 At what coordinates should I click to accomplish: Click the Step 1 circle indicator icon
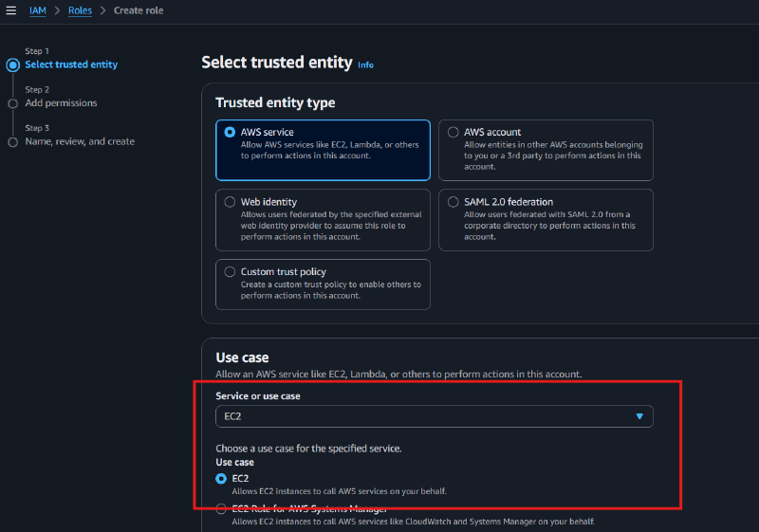pos(13,64)
